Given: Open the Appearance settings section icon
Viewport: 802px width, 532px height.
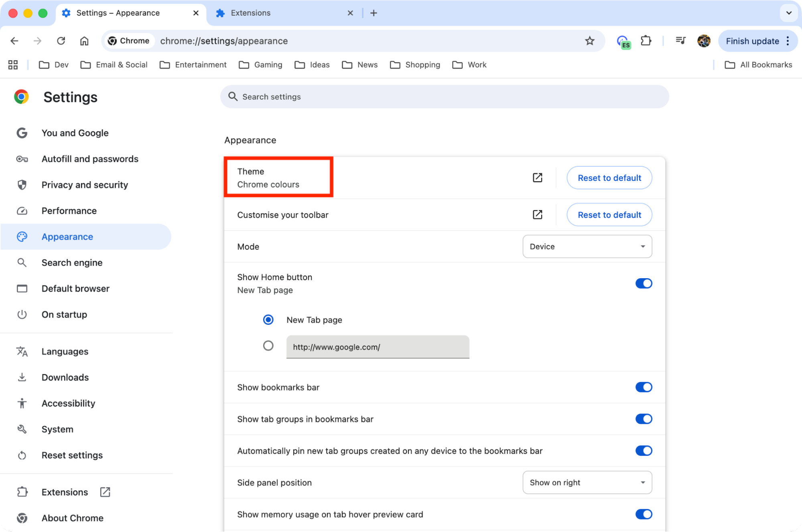Looking at the screenshot, I should [x=22, y=237].
